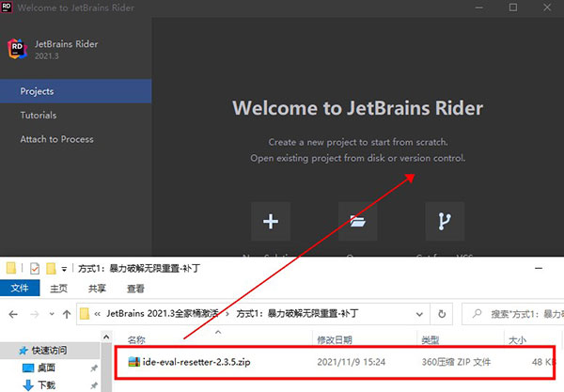Click the New Solution plus icon
The image size is (564, 392).
point(271,221)
